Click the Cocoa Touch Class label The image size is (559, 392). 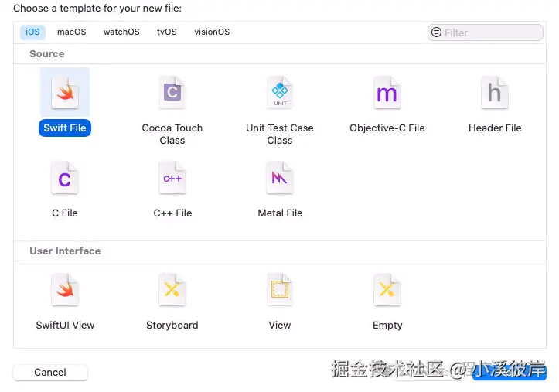click(x=172, y=134)
